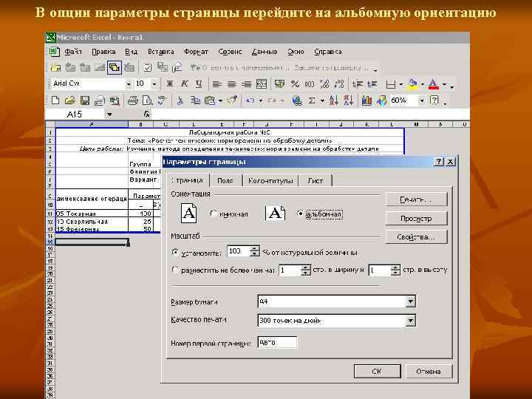Apply percent style format
This screenshot has height=399, width=532.
pos(295,83)
